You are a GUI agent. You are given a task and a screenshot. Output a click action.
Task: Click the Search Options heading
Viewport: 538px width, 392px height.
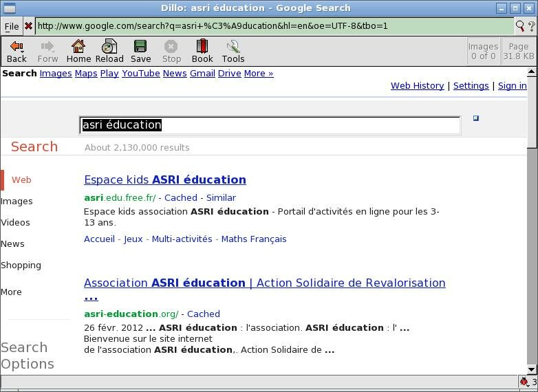click(27, 356)
